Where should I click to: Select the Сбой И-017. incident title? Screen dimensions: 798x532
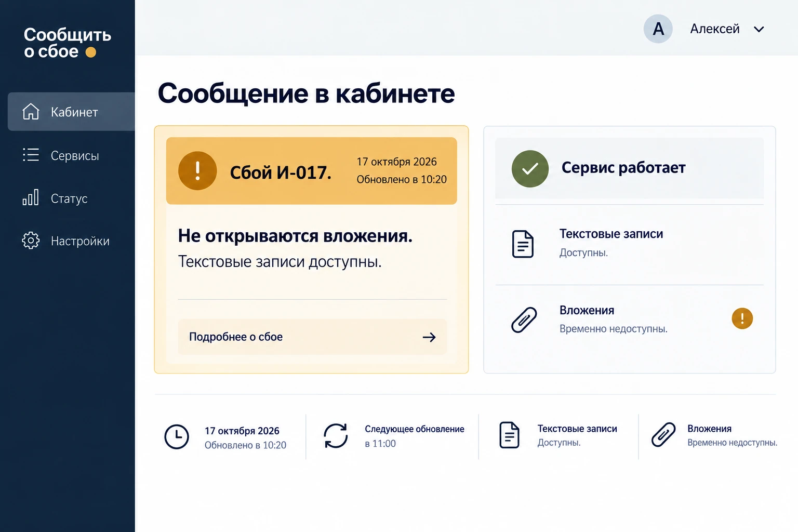coord(281,172)
